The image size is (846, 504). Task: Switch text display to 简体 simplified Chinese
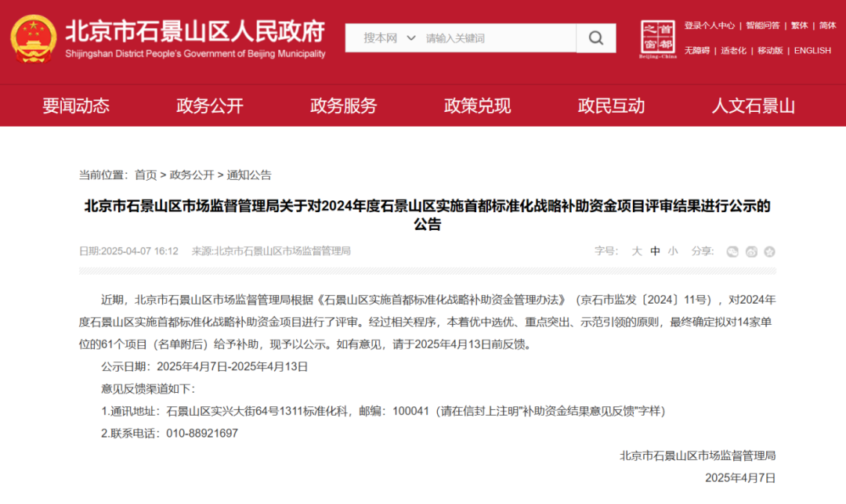tap(827, 26)
